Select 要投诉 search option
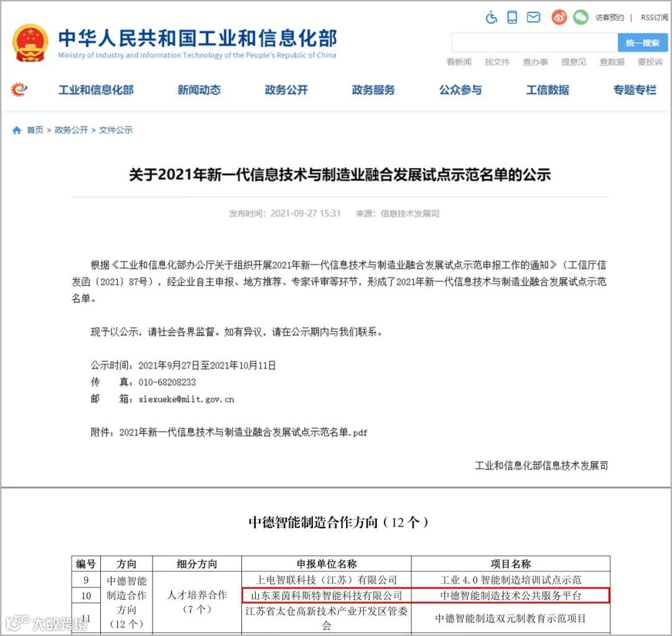The height and width of the screenshot is (636, 672). pos(650,62)
